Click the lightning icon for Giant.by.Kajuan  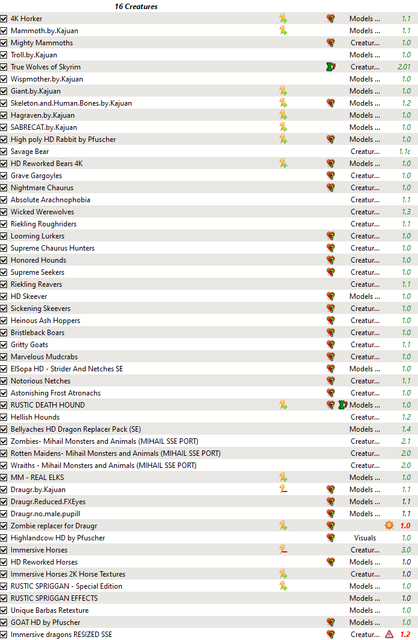click(x=283, y=91)
